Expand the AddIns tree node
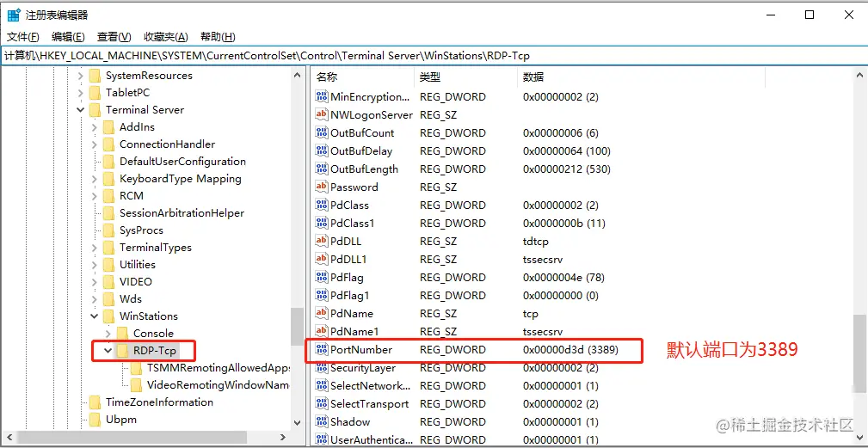This screenshot has width=868, height=448. tap(95, 127)
